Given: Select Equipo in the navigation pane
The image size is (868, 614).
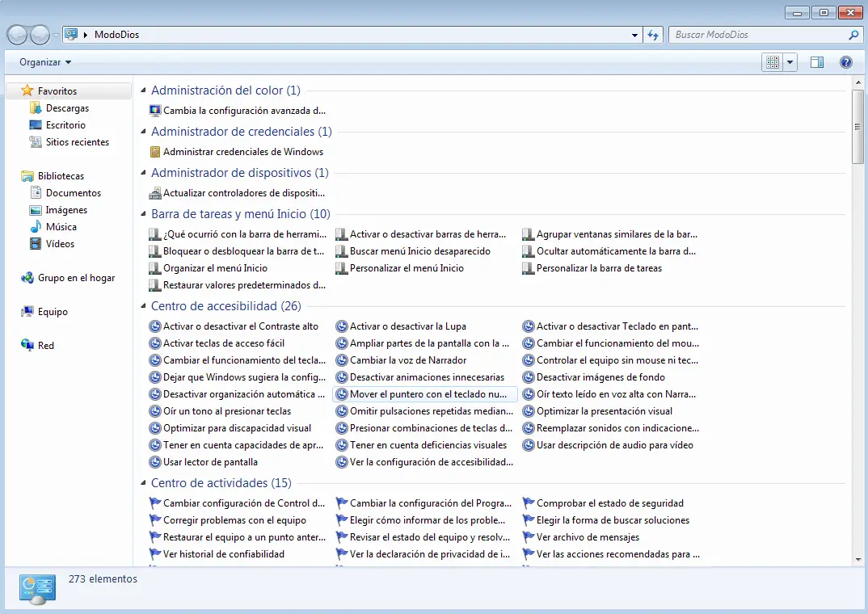Looking at the screenshot, I should coord(53,312).
